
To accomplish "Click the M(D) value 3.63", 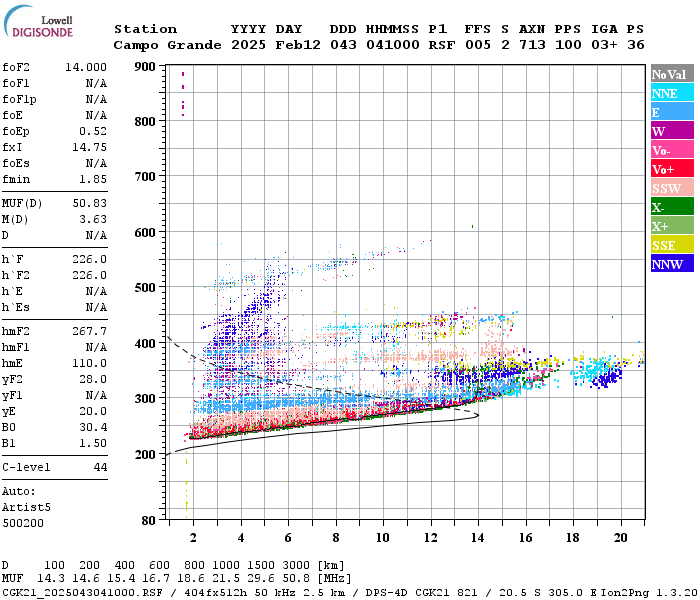I will 93,219.
